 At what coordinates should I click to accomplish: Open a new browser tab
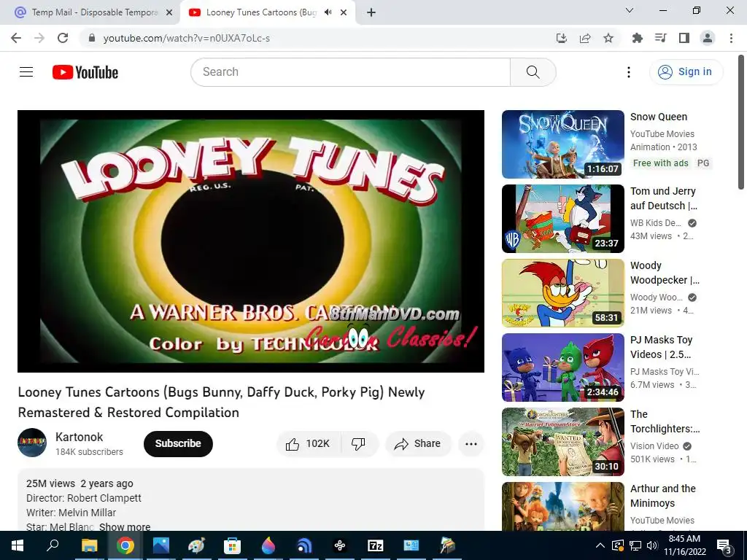pyautogui.click(x=371, y=12)
